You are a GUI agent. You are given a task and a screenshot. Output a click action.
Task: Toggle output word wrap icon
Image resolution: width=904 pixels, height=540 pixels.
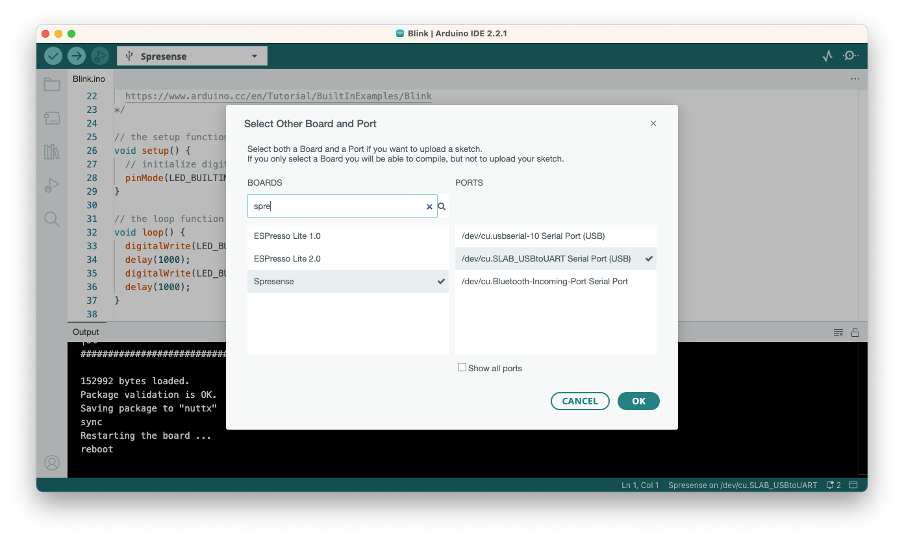tap(838, 332)
